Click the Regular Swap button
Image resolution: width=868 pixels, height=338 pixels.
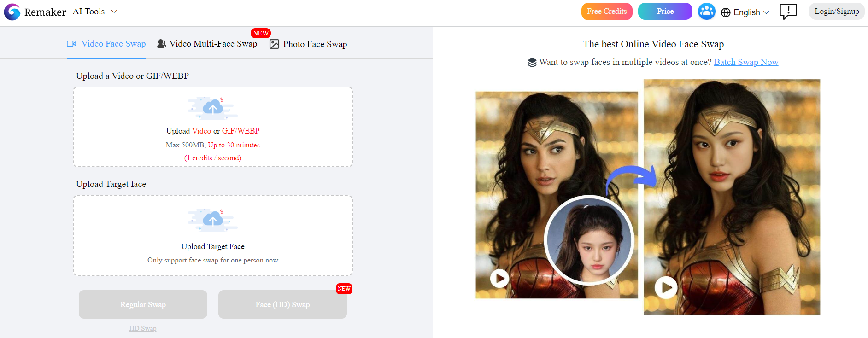click(x=143, y=304)
